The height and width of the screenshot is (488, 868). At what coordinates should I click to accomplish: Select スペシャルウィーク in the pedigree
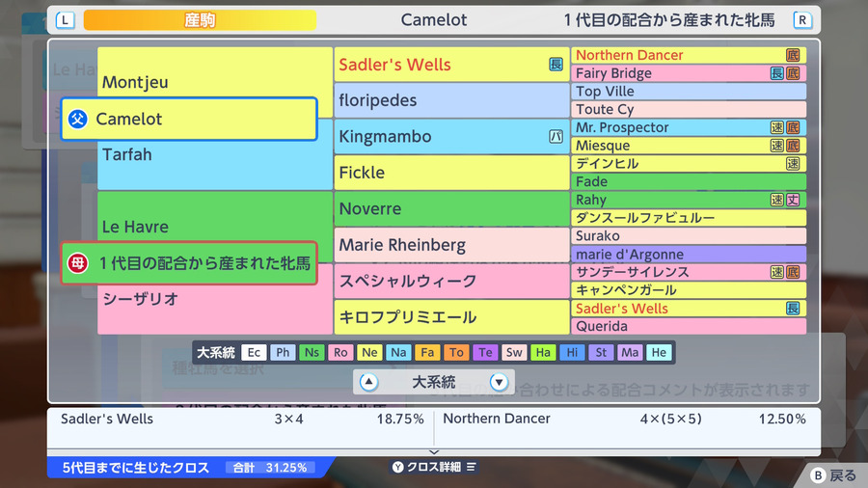coord(451,281)
